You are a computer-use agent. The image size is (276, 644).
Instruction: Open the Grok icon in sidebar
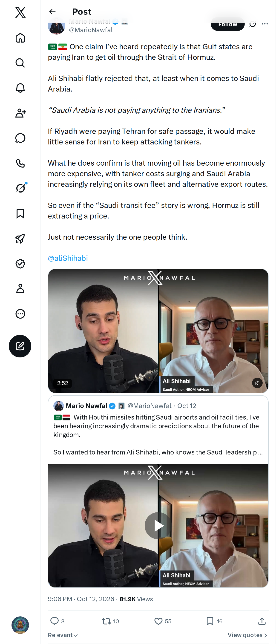(x=20, y=188)
